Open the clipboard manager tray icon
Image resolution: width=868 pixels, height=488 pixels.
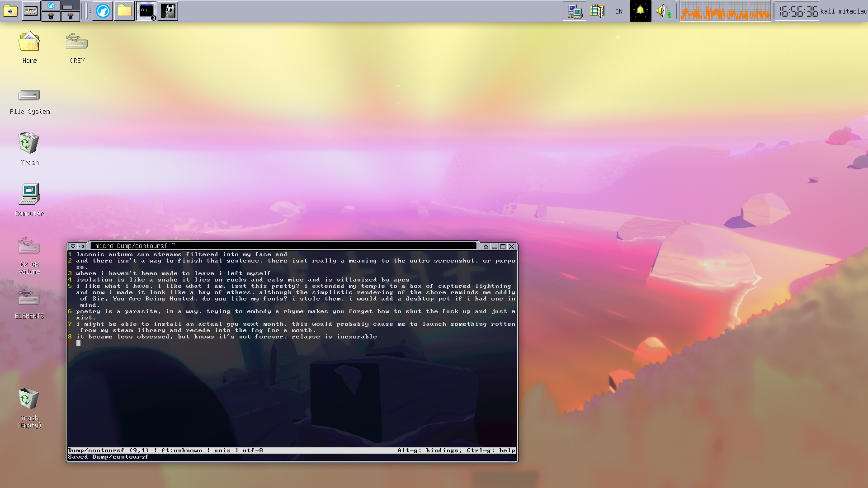pos(597,11)
